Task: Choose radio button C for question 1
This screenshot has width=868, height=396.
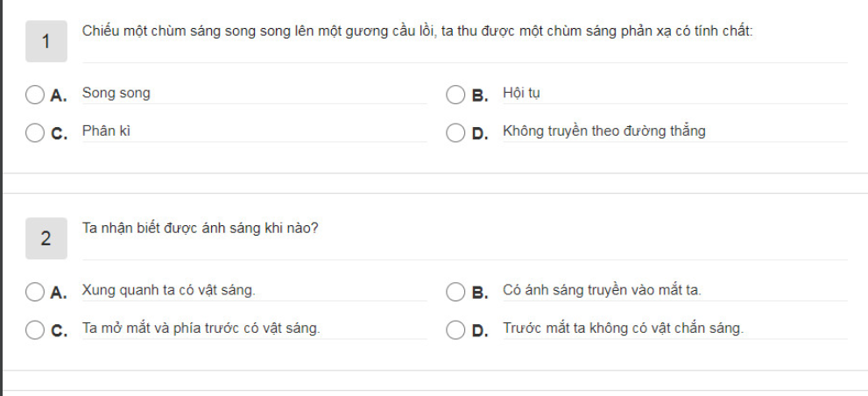Action: [35, 132]
